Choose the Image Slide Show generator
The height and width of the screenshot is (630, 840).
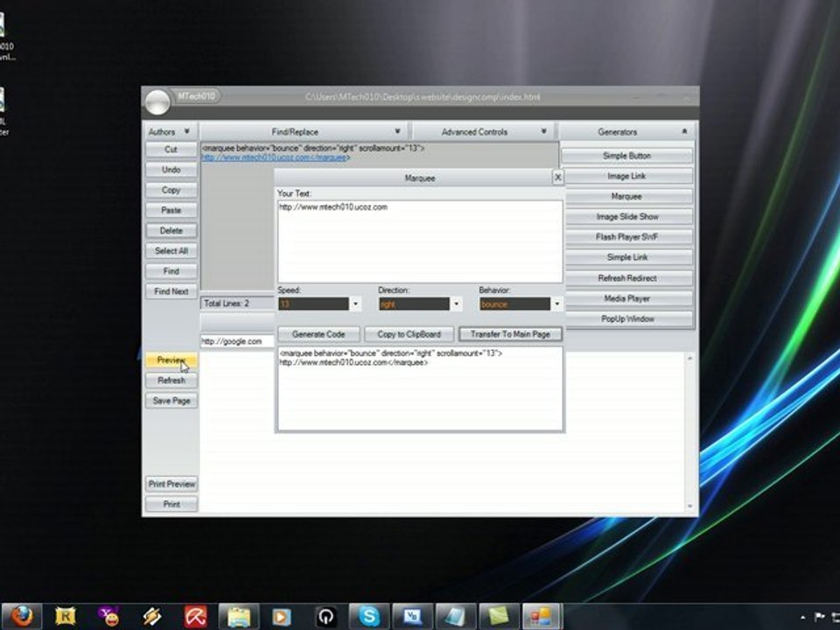tap(626, 217)
